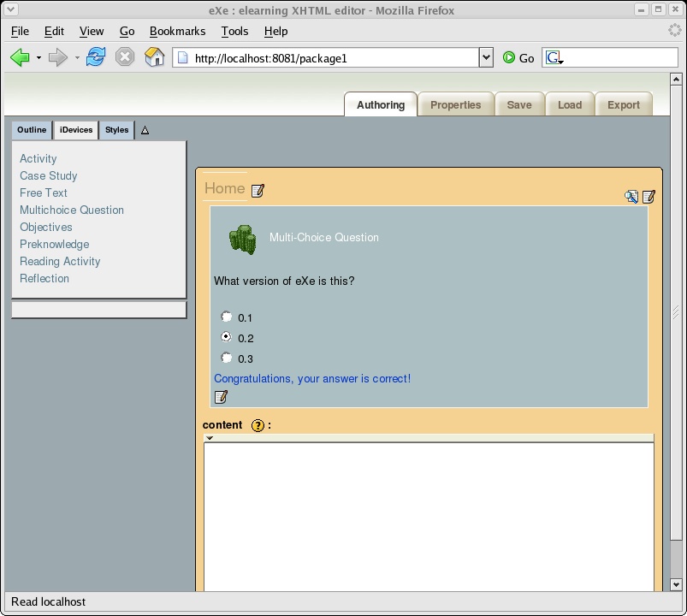The image size is (687, 616).
Task: Open the Help menu
Action: point(276,31)
